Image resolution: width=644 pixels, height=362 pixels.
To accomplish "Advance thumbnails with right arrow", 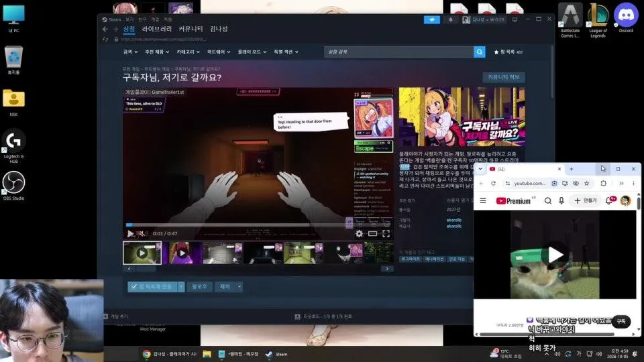I will coord(387,269).
